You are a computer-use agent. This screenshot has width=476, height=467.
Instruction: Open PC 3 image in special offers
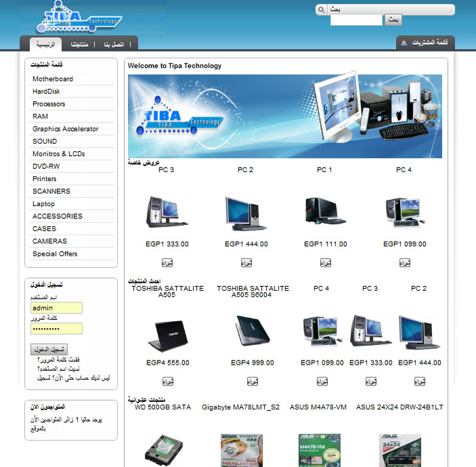pyautogui.click(x=167, y=211)
